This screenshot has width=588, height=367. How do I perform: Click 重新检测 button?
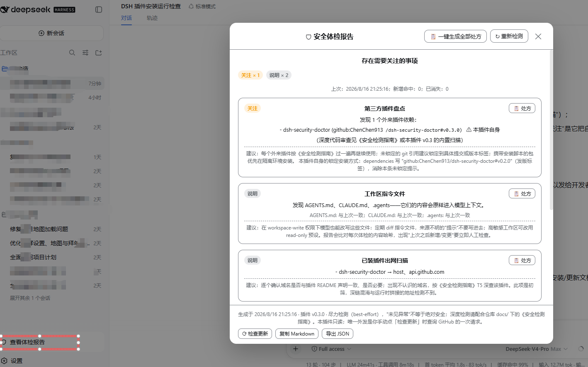coord(509,36)
